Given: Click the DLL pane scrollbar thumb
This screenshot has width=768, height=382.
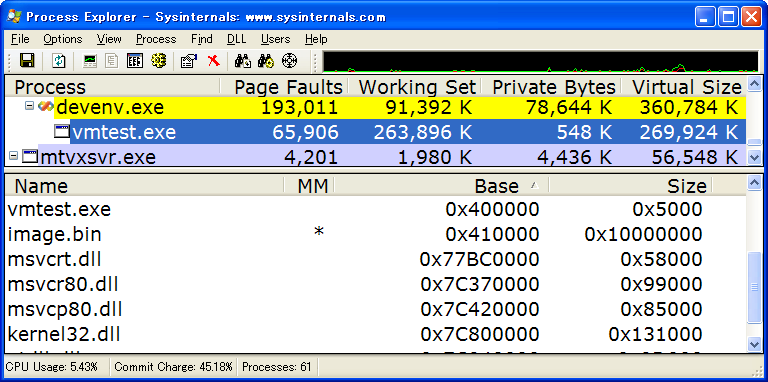Looking at the screenshot, I should 755,287.
